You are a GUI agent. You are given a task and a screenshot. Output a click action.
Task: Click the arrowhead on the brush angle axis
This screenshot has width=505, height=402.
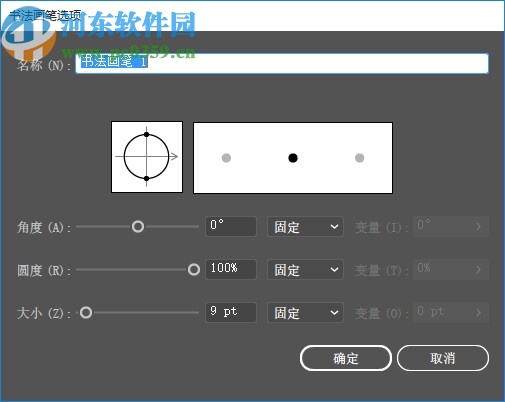point(174,156)
